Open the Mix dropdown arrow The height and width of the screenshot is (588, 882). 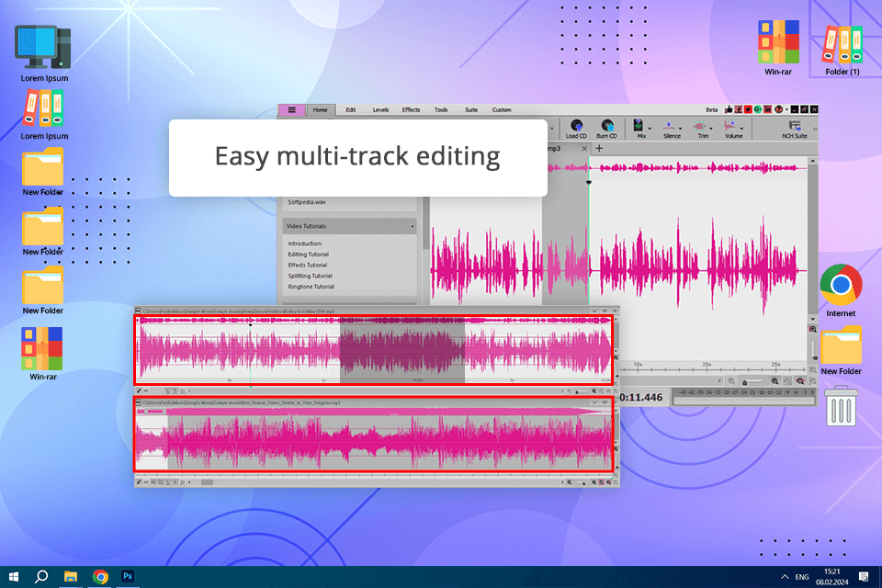pyautogui.click(x=650, y=129)
